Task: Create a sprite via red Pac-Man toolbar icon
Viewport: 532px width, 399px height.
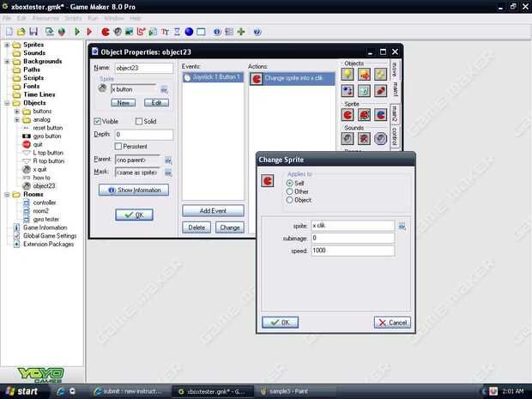Action: (x=106, y=32)
